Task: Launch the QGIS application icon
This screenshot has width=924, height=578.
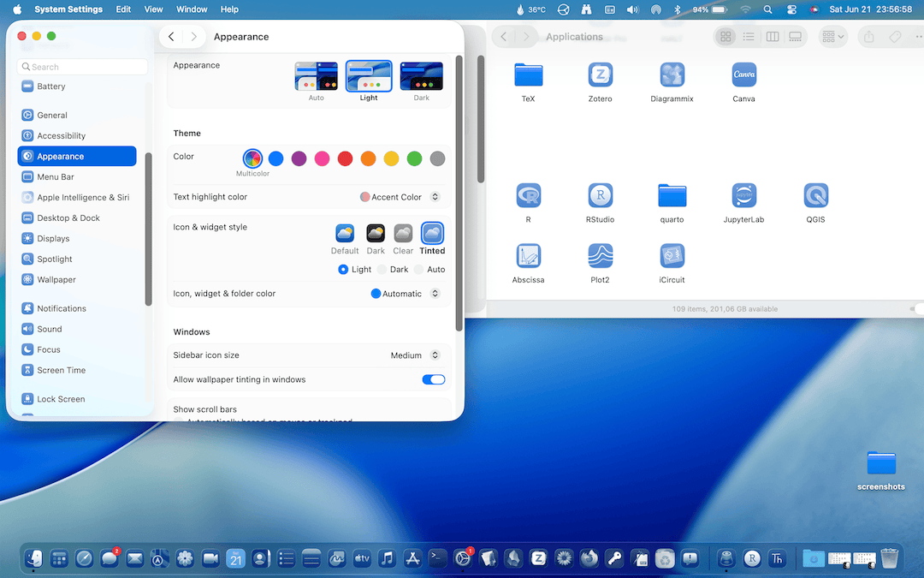Action: [x=815, y=196]
